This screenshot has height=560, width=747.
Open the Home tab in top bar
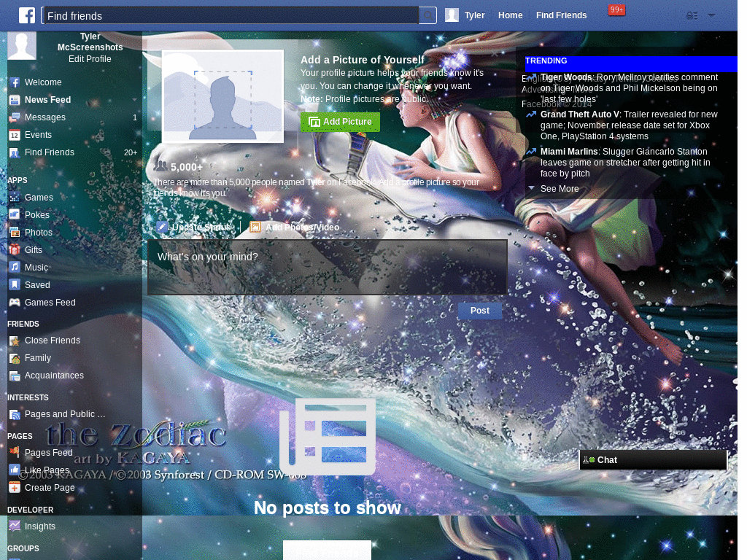click(510, 15)
